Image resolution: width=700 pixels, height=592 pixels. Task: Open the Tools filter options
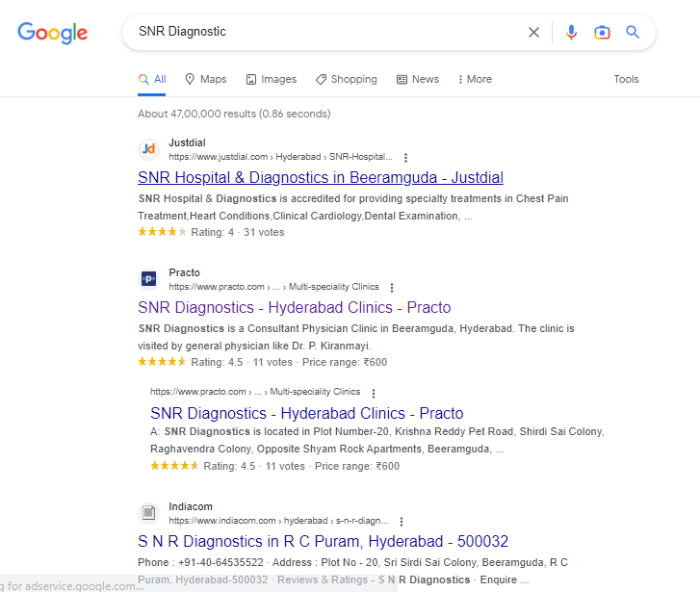[626, 79]
